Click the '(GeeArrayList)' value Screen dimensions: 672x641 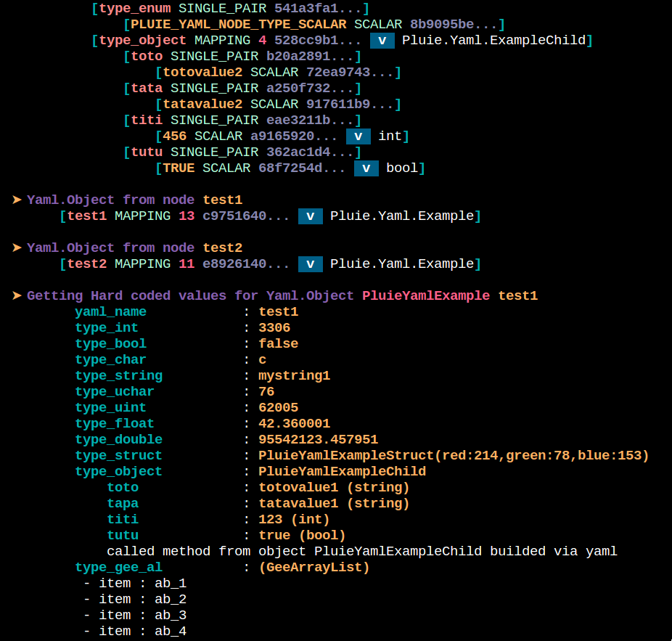pos(314,568)
